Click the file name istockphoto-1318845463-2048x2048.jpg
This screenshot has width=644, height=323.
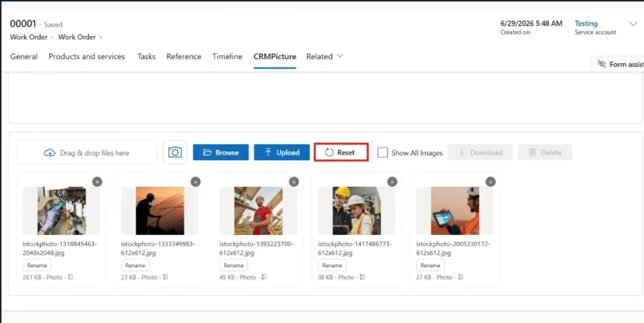(60, 248)
